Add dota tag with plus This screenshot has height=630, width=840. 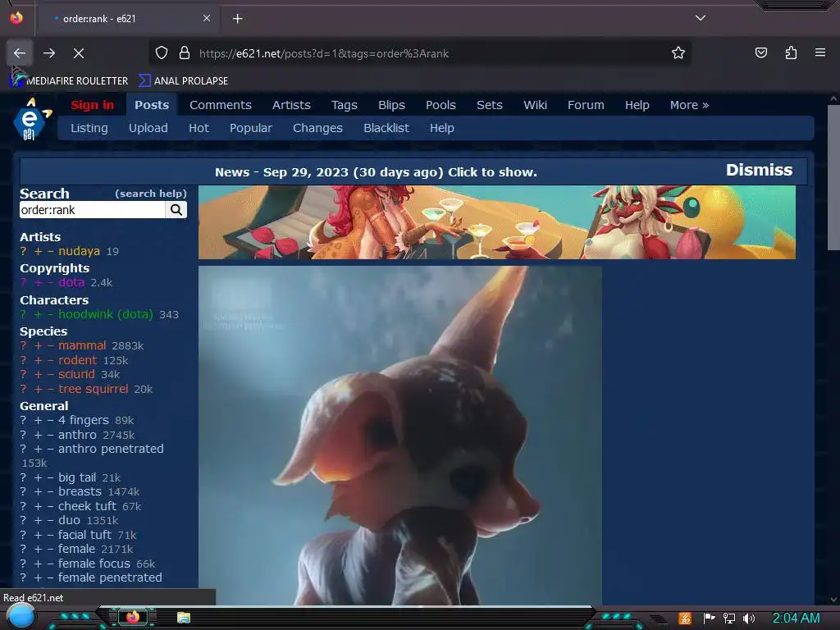[x=38, y=282]
